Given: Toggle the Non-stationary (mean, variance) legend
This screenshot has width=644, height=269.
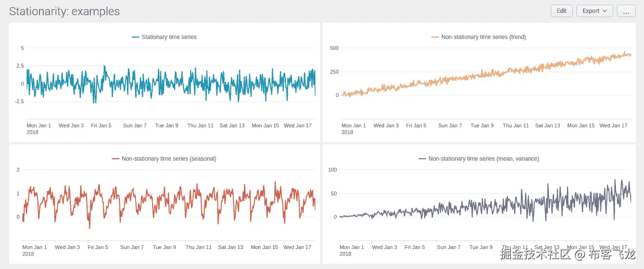Looking at the screenshot, I should tap(483, 159).
